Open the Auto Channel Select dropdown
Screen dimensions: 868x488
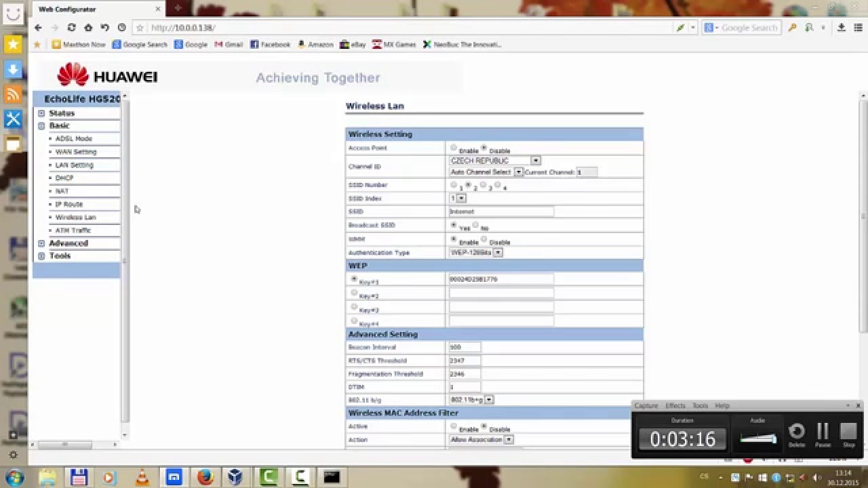[486, 172]
